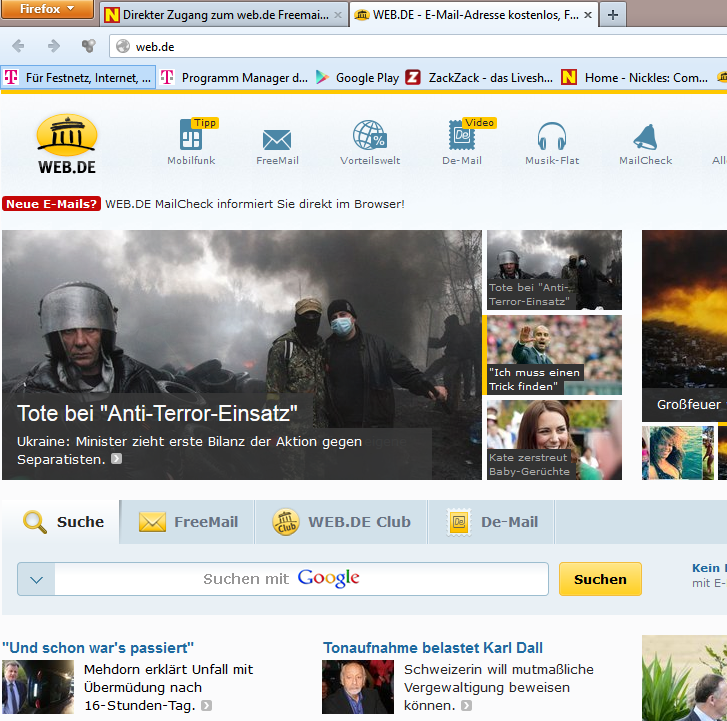Open the Google Play bookmark
727x721 pixels.
[x=357, y=77]
